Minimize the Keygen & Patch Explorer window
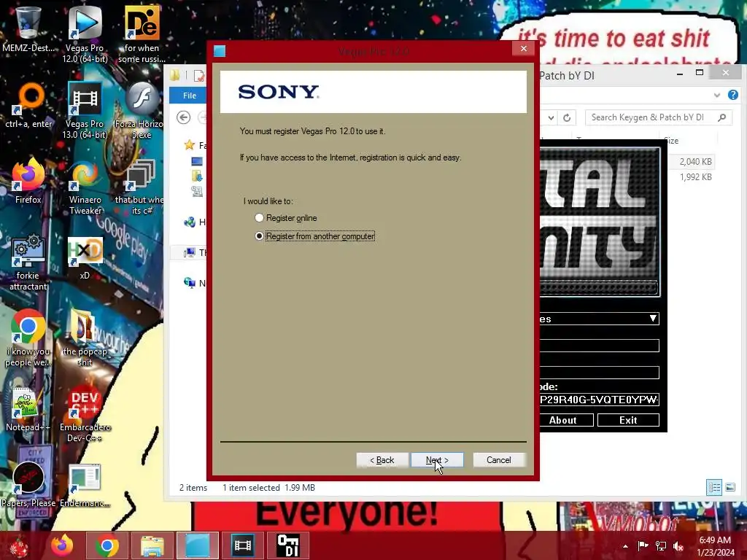 tap(680, 73)
